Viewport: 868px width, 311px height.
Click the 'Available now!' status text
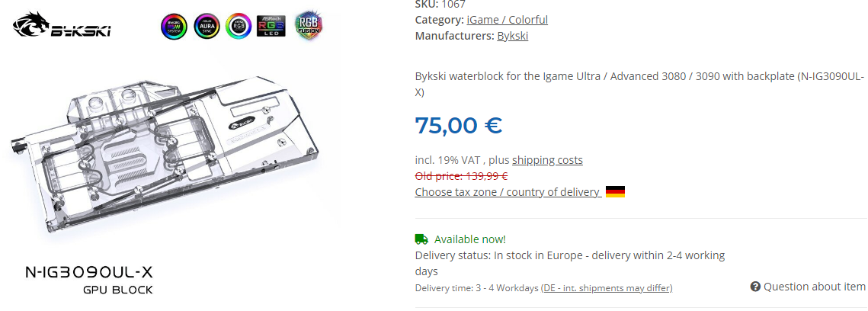[x=469, y=239]
